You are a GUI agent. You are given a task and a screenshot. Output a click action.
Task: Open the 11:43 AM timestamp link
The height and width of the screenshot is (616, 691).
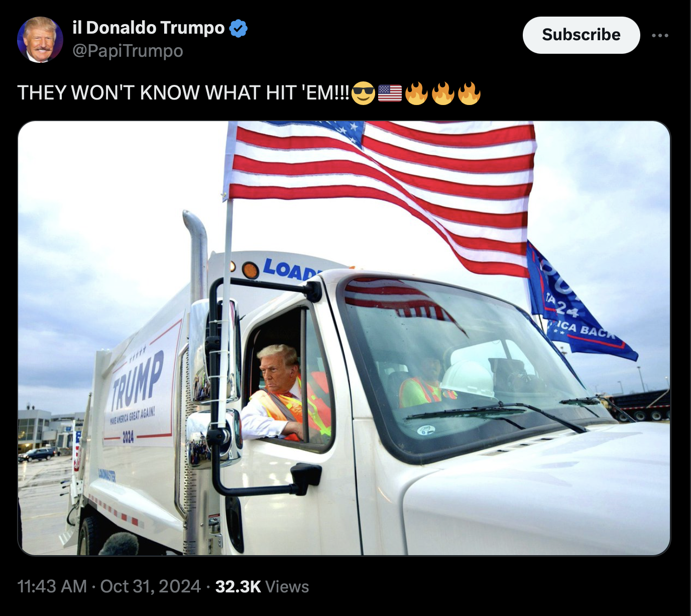click(52, 586)
